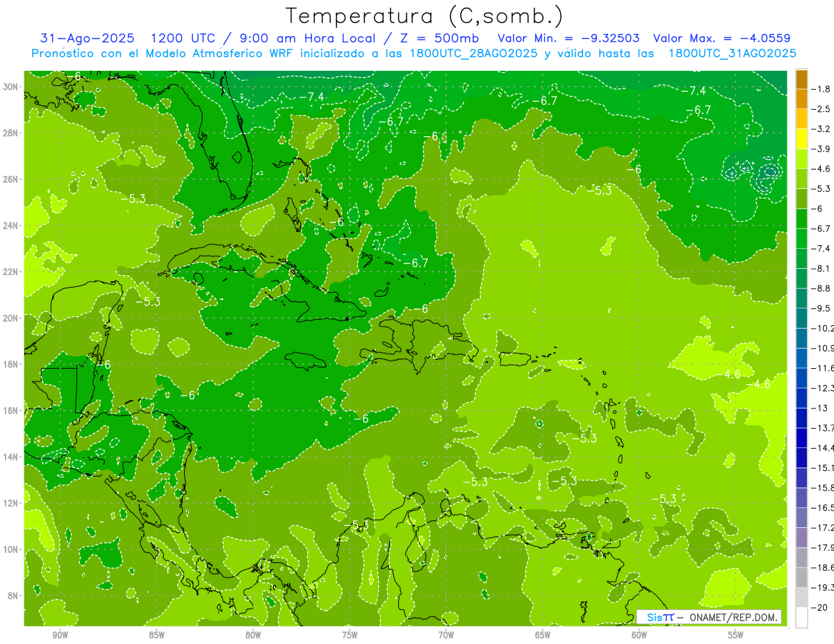
Task: Click the colorbar legend value "-8.8"
Action: pyautogui.click(x=821, y=288)
